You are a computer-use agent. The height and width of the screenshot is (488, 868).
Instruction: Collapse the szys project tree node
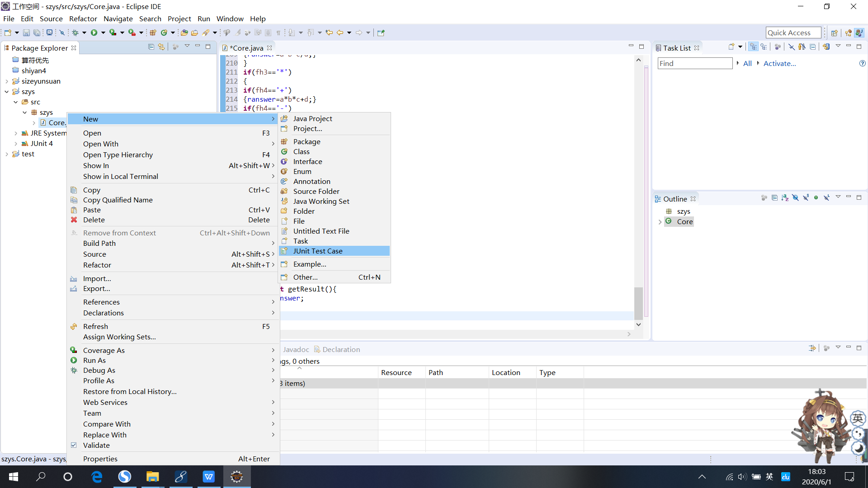coord(7,92)
